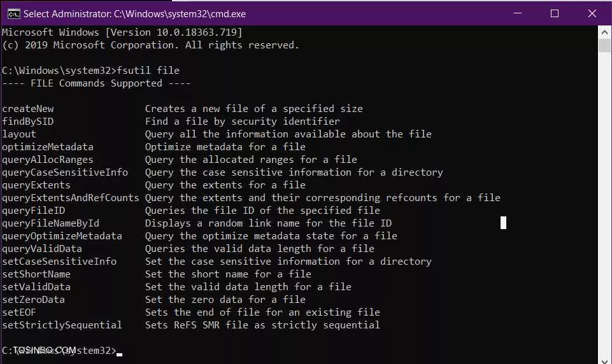
Task: Click the queryFileNameById command text
Action: point(51,223)
